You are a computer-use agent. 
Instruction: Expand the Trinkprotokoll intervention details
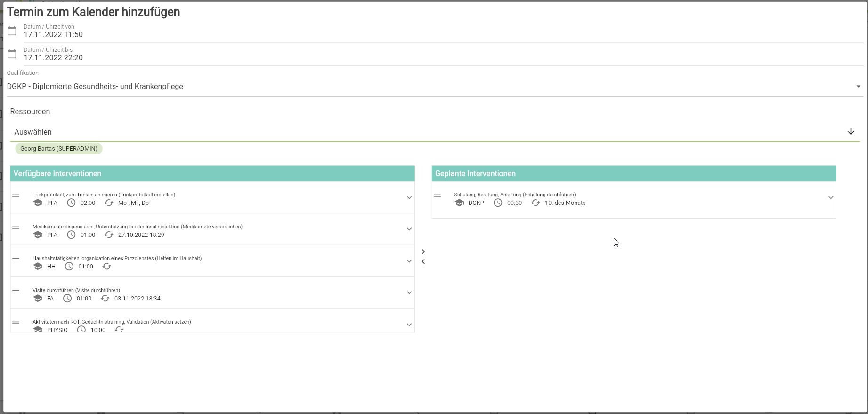409,198
